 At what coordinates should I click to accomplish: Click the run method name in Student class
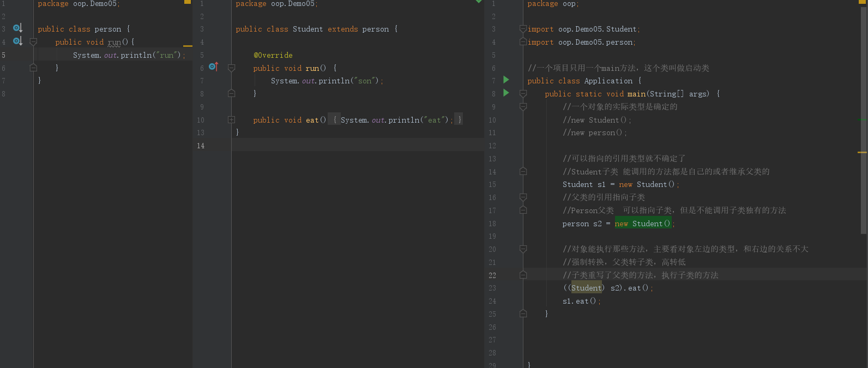pyautogui.click(x=312, y=68)
